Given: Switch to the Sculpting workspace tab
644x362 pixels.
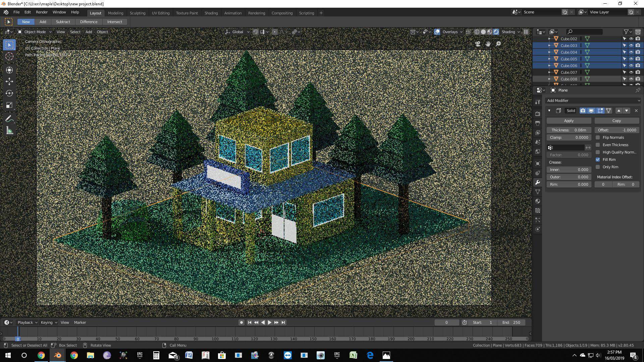Looking at the screenshot, I should click(x=138, y=13).
